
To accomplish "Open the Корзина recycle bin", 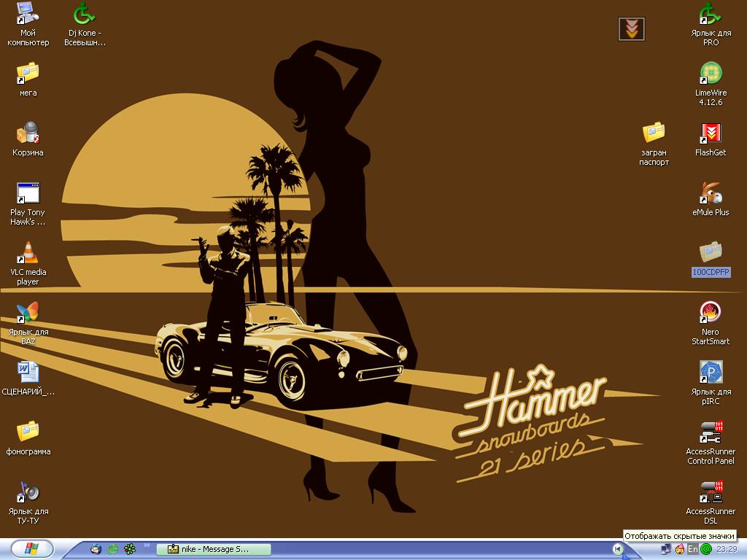I will (x=28, y=133).
